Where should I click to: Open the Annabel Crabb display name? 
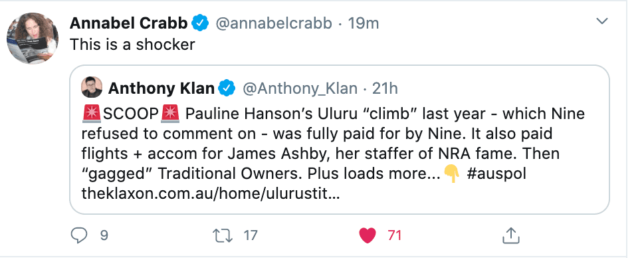[129, 23]
